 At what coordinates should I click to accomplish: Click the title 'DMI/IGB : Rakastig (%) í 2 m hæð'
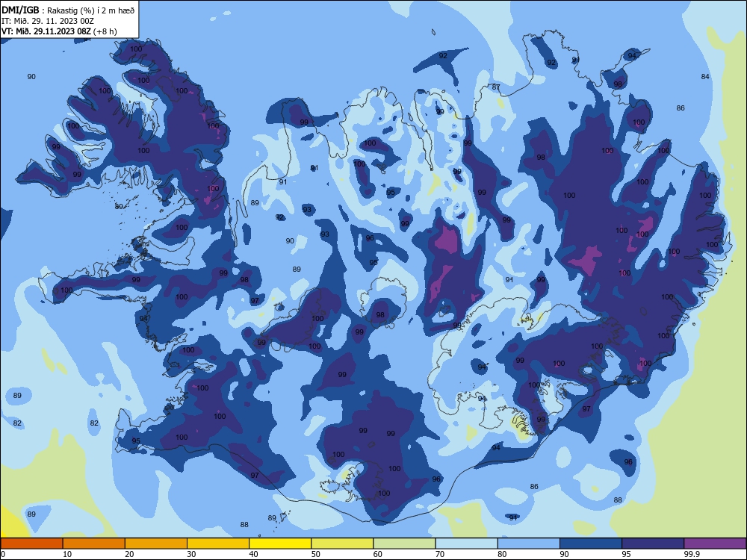pos(68,10)
